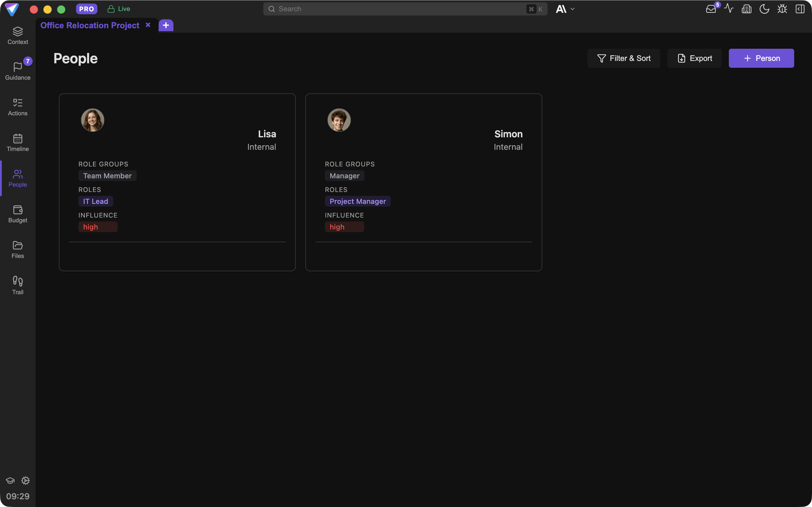Click inside the Search field
Viewport: 812px width, 507px height.
[369, 9]
